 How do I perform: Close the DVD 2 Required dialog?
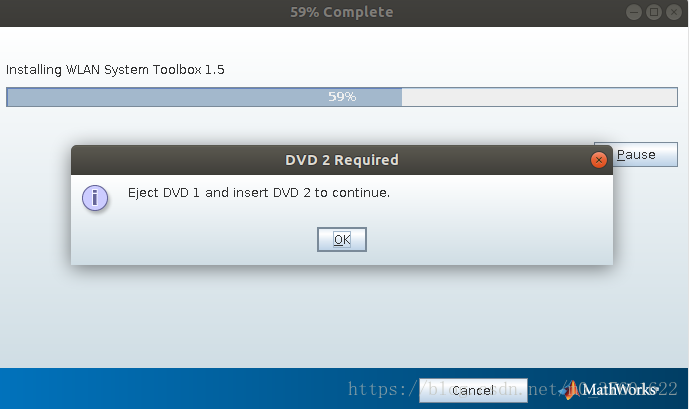[598, 160]
